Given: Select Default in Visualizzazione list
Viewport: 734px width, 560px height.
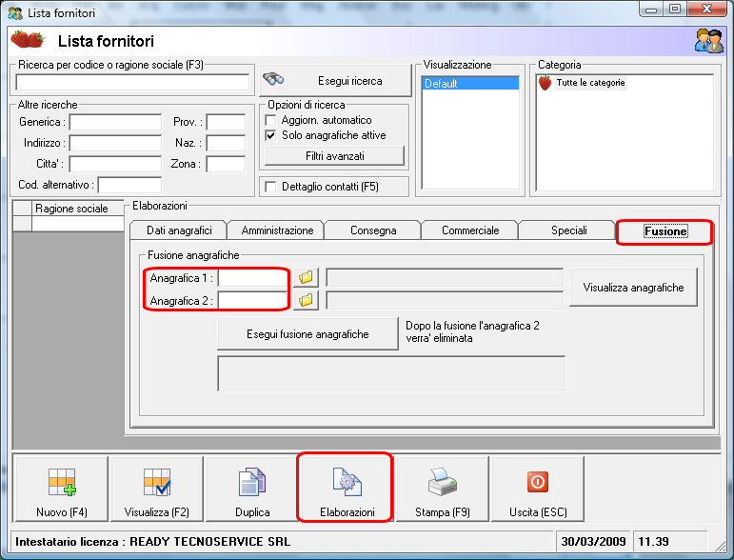Looking at the screenshot, I should click(470, 84).
